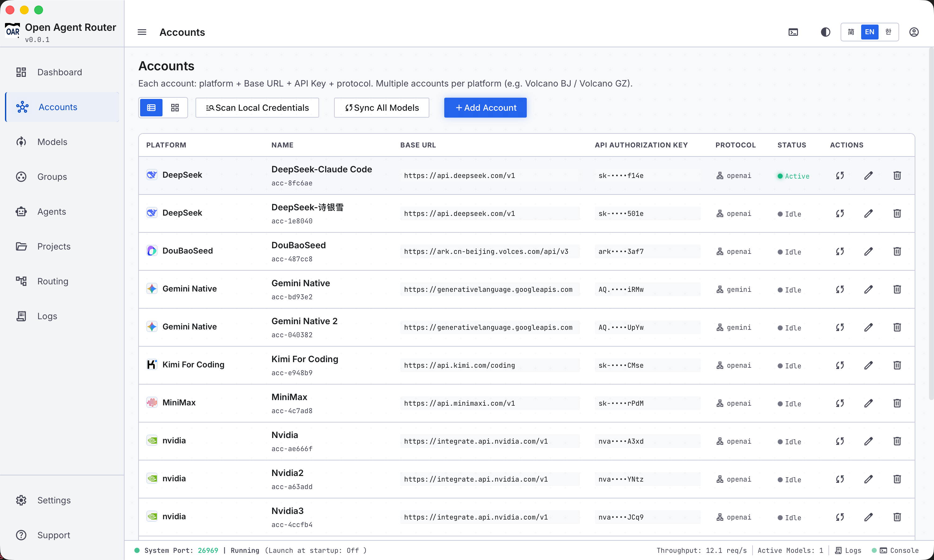Viewport: 934px width, 560px height.
Task: Navigate to Models
Action: (62, 142)
